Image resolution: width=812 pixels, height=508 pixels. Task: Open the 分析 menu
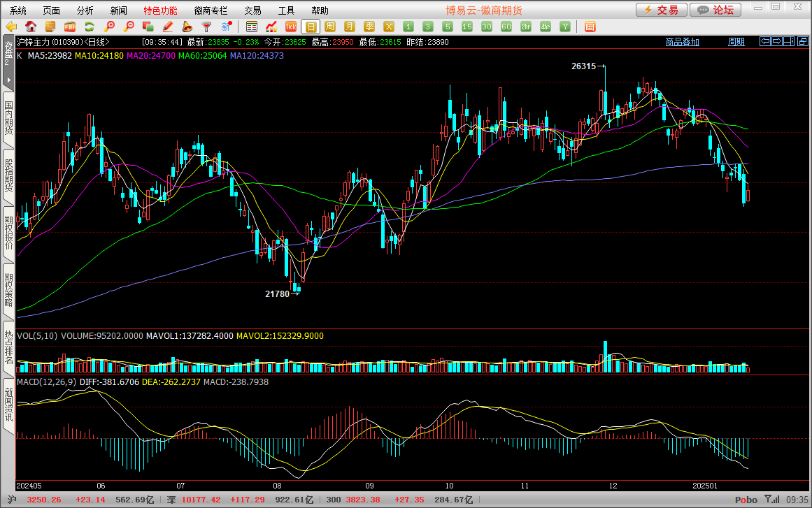85,10
